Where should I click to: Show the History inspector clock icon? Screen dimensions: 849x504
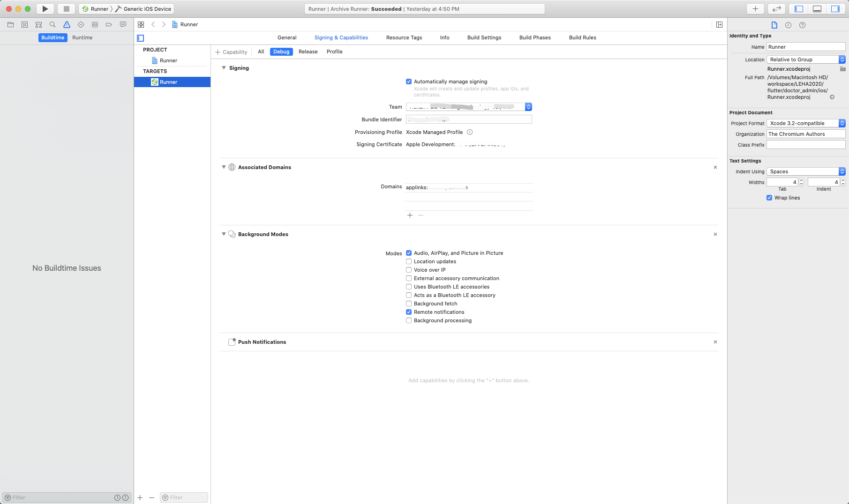(x=788, y=25)
